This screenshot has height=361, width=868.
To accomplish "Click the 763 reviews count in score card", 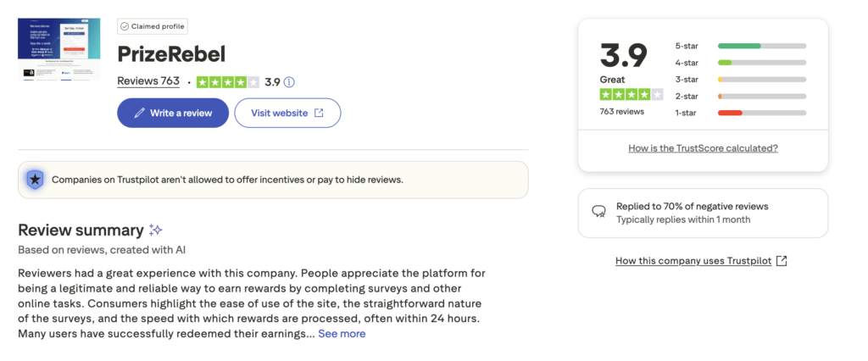I will pyautogui.click(x=622, y=111).
